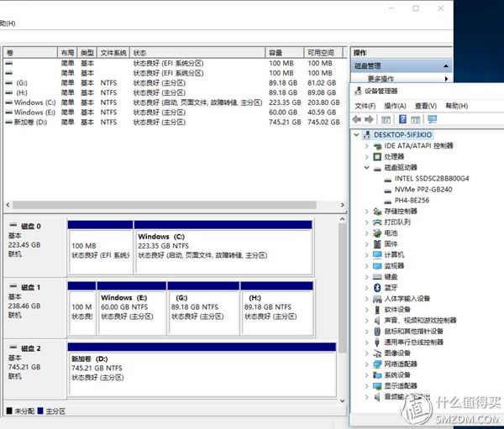Click the imaging devices icon
The image size is (504, 429).
pos(377,353)
